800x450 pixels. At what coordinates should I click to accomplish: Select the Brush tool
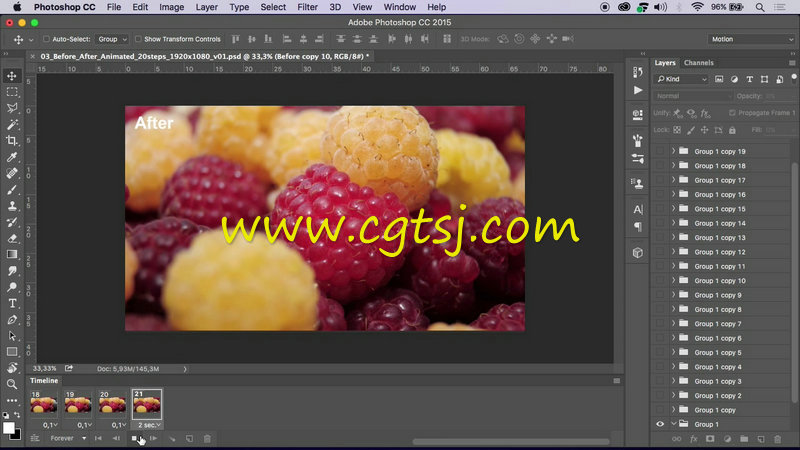12,190
